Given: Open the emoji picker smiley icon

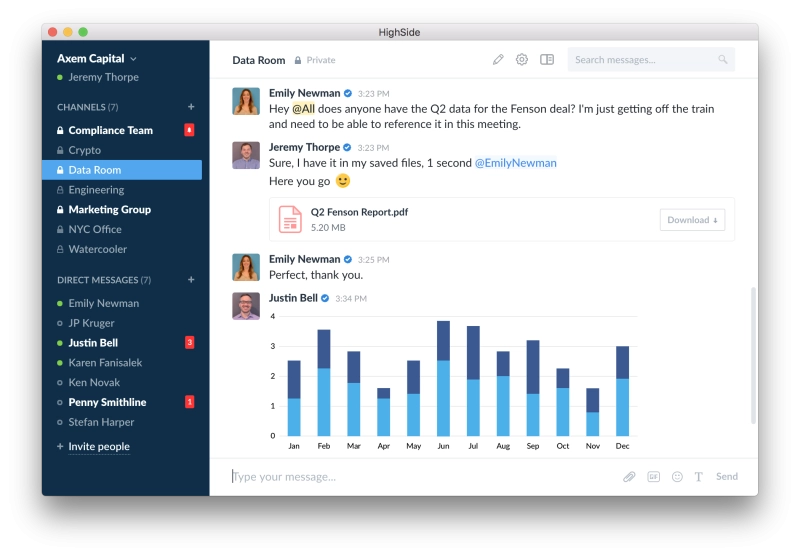Looking at the screenshot, I should 677,476.
